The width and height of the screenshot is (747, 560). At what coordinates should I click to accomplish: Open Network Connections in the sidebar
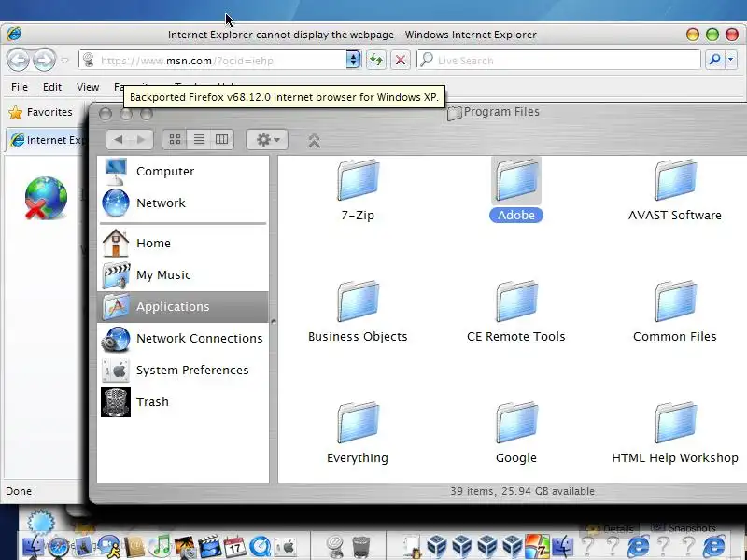tap(183, 339)
